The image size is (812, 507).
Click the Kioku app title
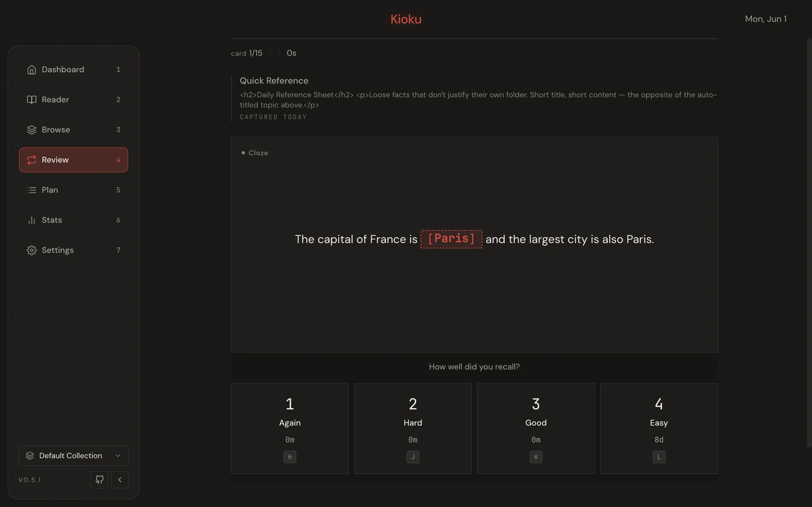[x=406, y=19]
